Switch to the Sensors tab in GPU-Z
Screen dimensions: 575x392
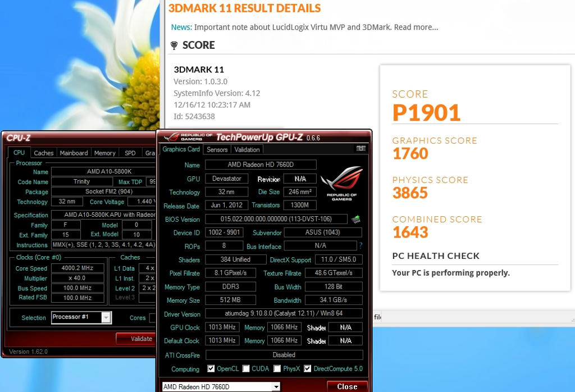coord(217,149)
